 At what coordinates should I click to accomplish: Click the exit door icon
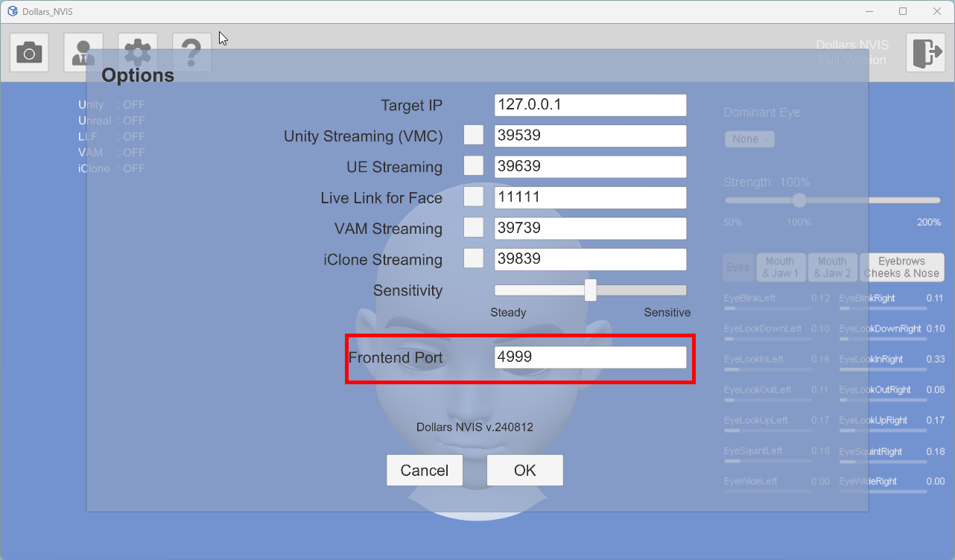pos(925,53)
